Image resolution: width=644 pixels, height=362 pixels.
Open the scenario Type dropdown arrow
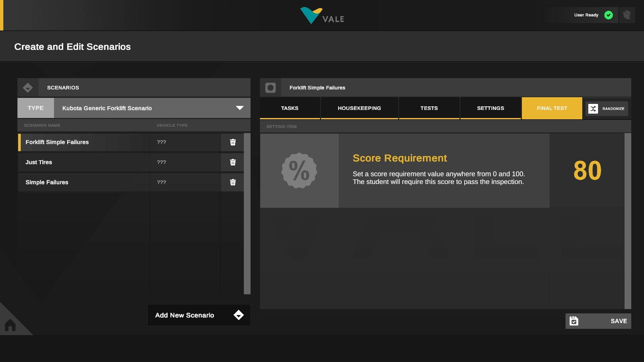[239, 108]
